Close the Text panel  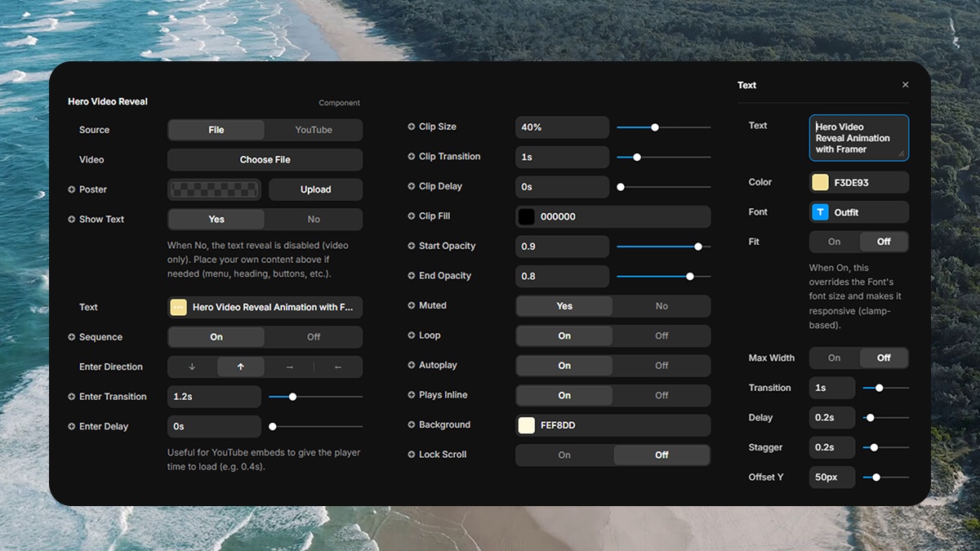pos(905,85)
